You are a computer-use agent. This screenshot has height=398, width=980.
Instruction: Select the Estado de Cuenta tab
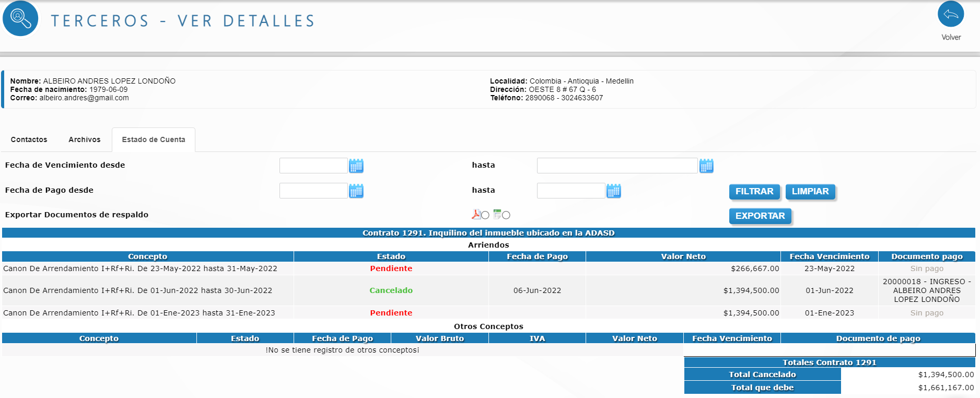coord(154,139)
